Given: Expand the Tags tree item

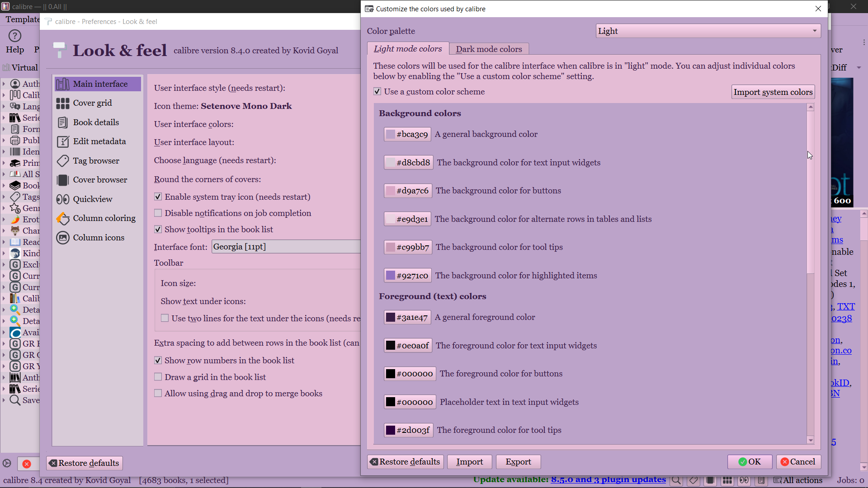Looking at the screenshot, I should [x=4, y=197].
